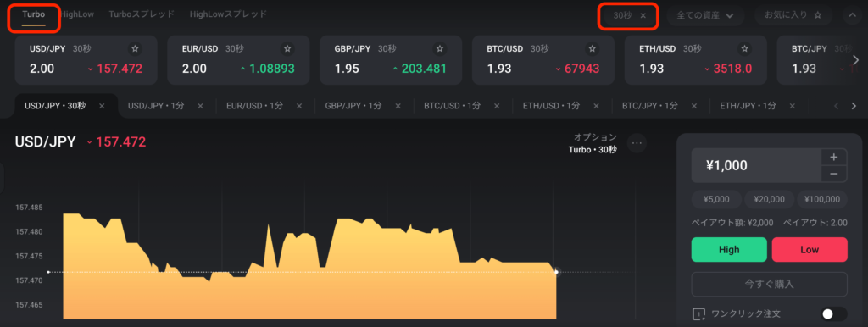Star the BTC/USD asset card
The height and width of the screenshot is (327, 868).
[x=593, y=48]
